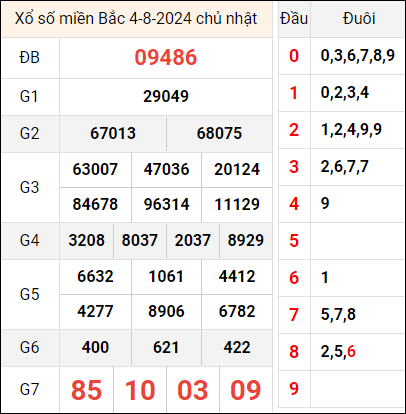Click G2 result 68075
The height and width of the screenshot is (414, 406).
[x=219, y=133]
